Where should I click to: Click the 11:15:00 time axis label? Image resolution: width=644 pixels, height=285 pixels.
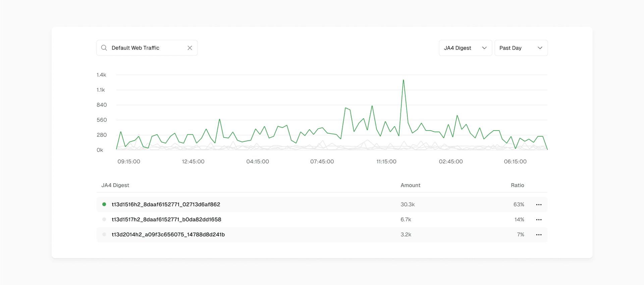click(x=386, y=161)
